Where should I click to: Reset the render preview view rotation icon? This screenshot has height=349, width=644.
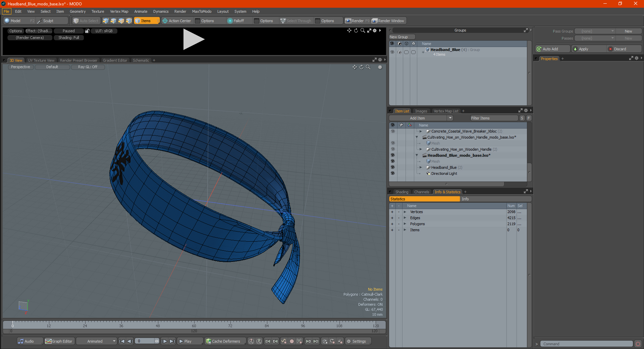pos(356,31)
